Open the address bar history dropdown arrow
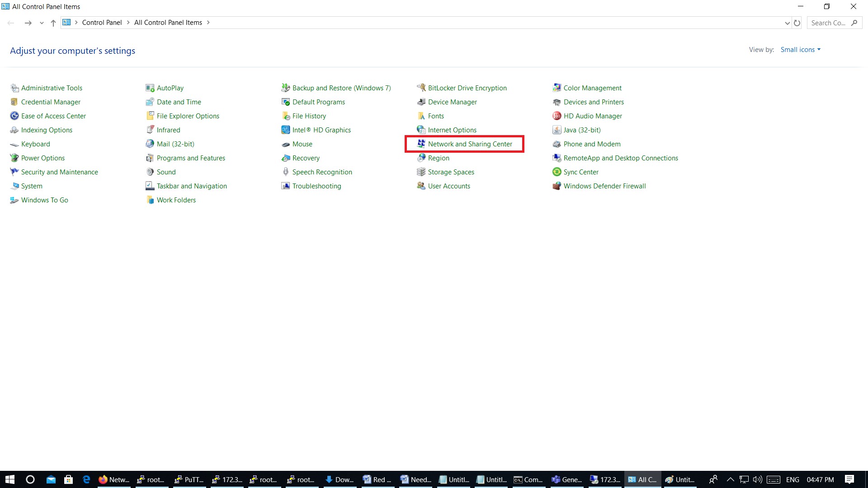Screen dimensions: 868x488 pyautogui.click(x=787, y=23)
